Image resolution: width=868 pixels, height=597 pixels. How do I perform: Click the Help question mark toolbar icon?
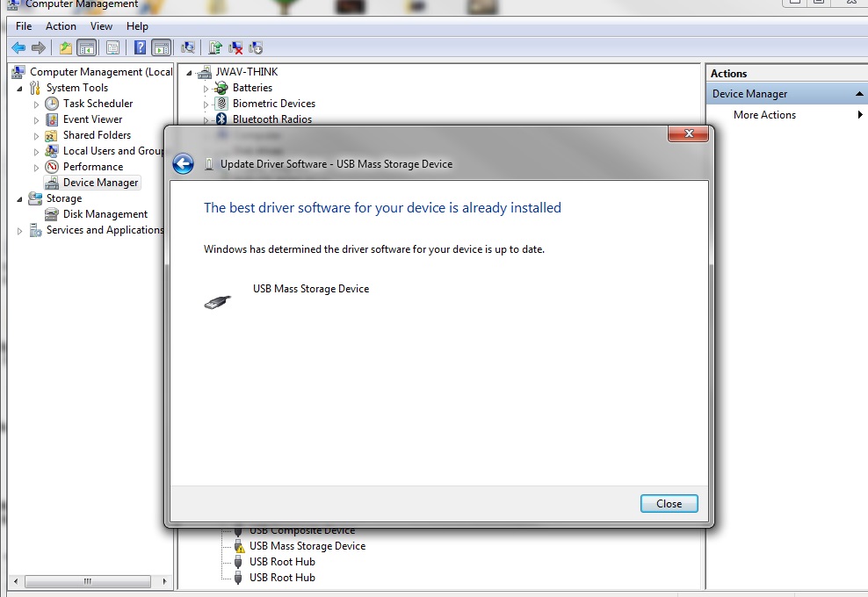click(x=140, y=47)
